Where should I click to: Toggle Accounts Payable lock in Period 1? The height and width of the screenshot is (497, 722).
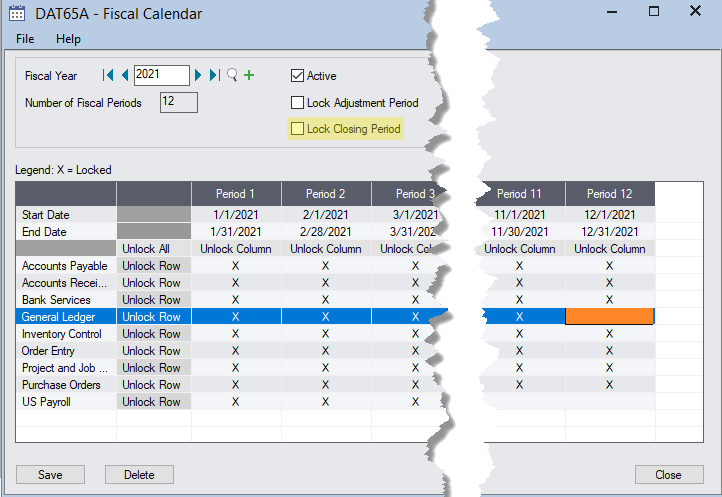click(x=236, y=266)
